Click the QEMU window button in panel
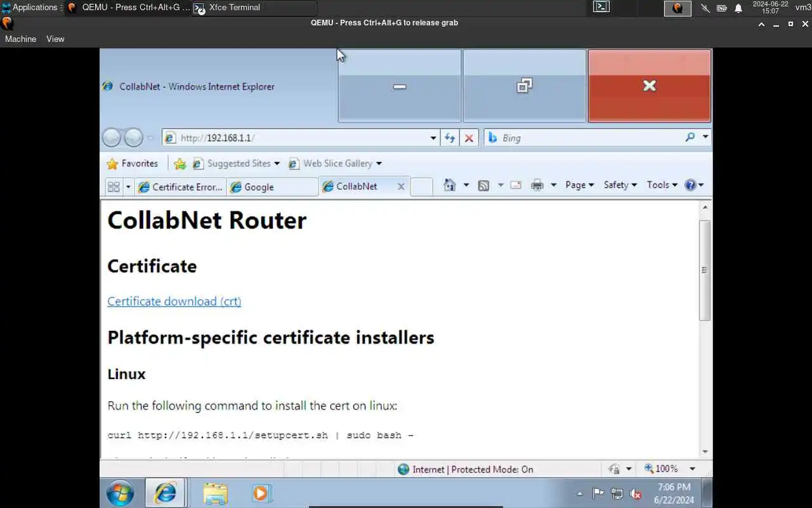The width and height of the screenshot is (812, 508). click(x=128, y=8)
